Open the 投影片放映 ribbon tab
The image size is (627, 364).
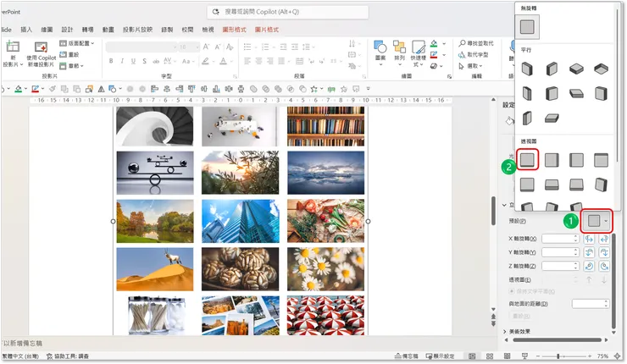[x=137, y=30]
